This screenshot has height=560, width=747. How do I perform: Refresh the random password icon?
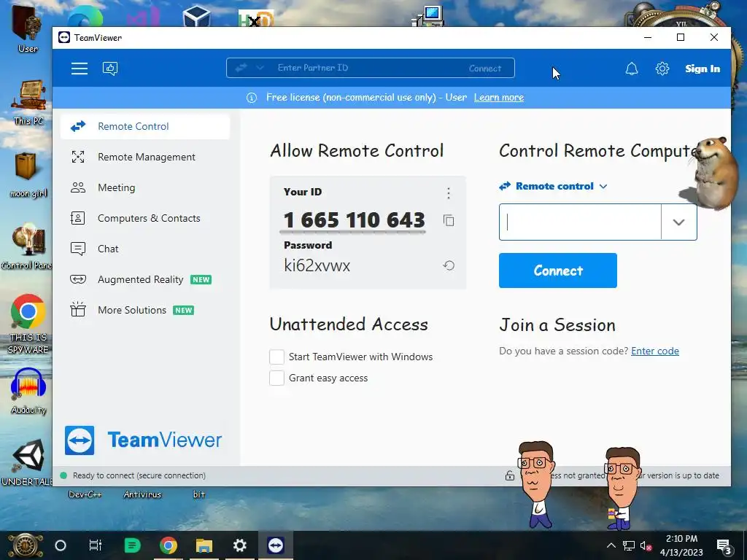pyautogui.click(x=449, y=265)
